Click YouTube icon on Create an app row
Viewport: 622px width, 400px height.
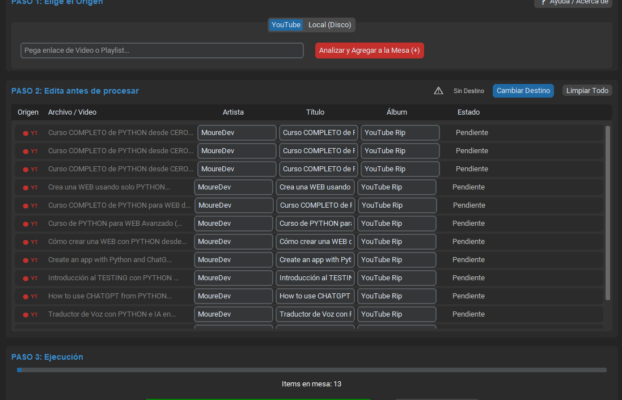pos(29,260)
